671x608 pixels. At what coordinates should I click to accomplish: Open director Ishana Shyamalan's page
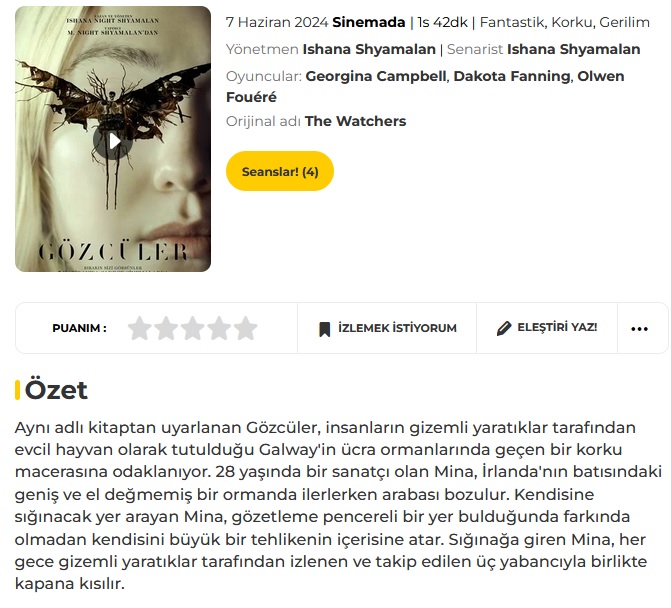point(369,49)
